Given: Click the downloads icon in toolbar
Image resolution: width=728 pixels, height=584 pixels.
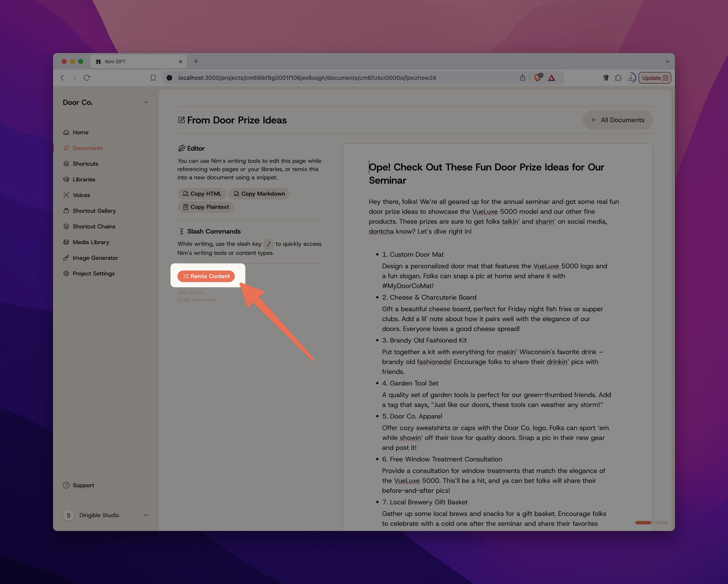Looking at the screenshot, I should point(630,78).
